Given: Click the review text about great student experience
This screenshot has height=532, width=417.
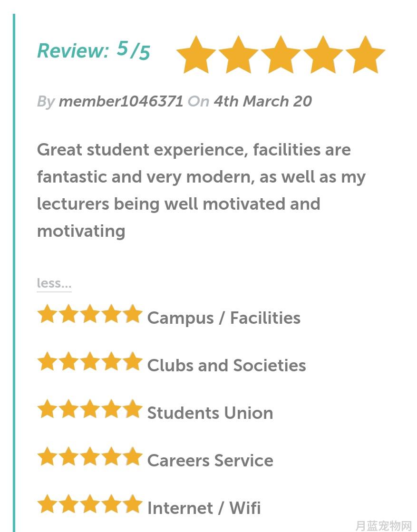Looking at the screenshot, I should point(201,190).
